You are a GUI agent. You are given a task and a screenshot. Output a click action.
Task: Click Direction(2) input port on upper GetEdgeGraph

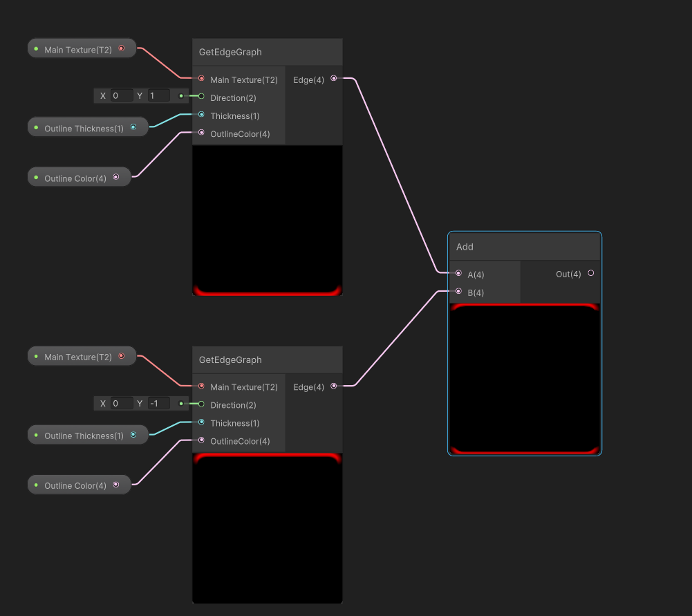201,97
